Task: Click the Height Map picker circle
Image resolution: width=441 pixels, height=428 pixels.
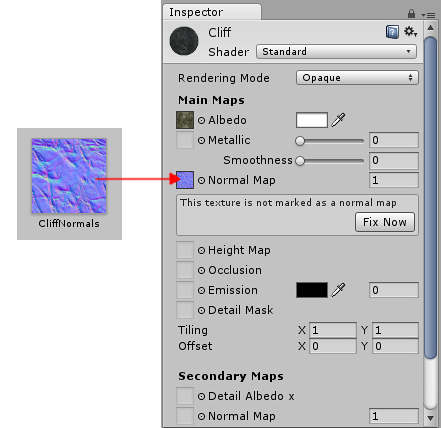Action: pos(201,250)
